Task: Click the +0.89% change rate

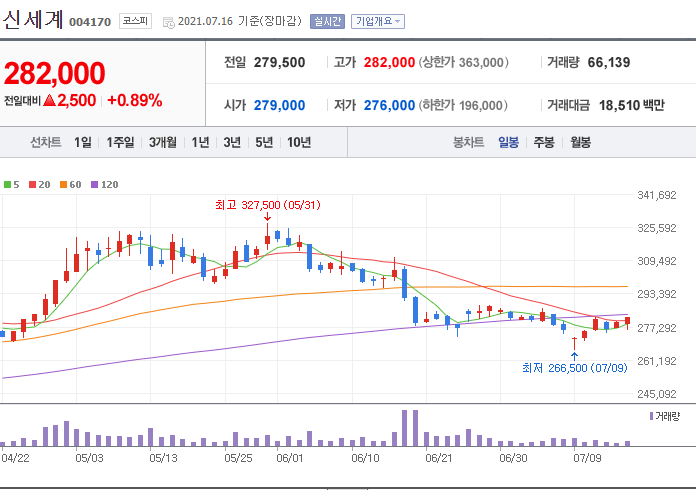Action: 135,101
